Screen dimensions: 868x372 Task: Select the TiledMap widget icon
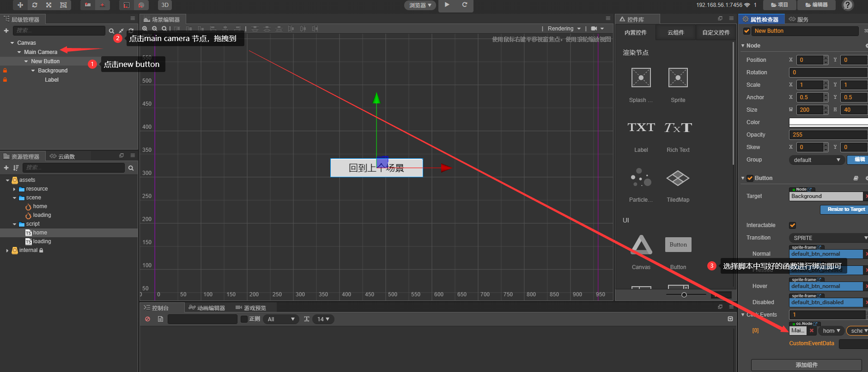678,178
